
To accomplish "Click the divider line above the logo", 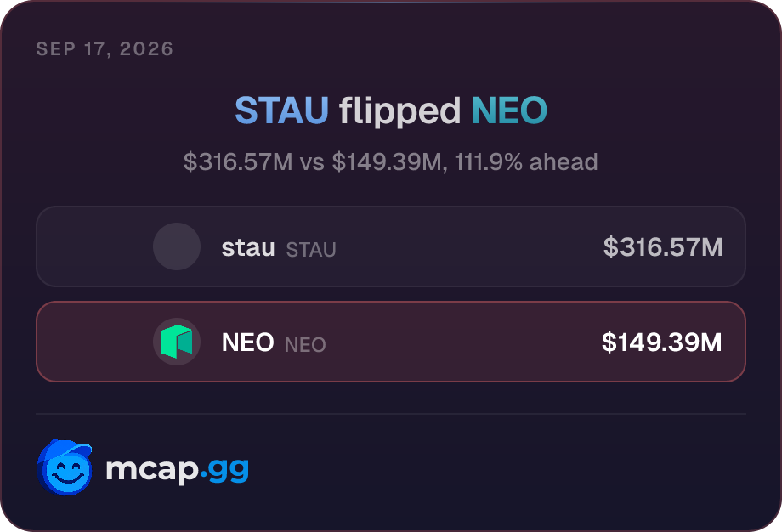I will coord(391,414).
